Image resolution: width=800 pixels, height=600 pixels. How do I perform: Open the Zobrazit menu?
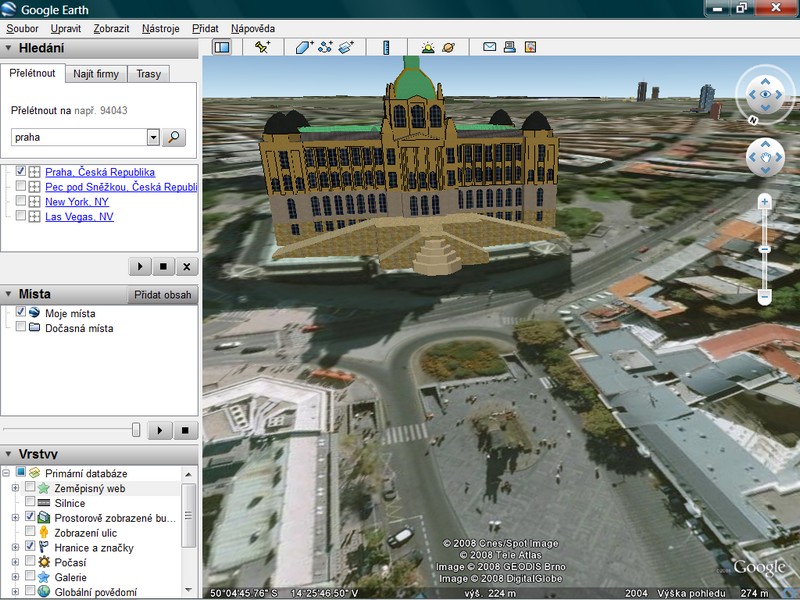(111, 29)
